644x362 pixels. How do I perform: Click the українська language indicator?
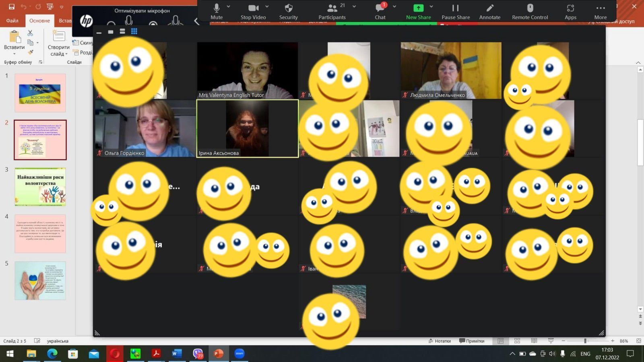pos(58,341)
